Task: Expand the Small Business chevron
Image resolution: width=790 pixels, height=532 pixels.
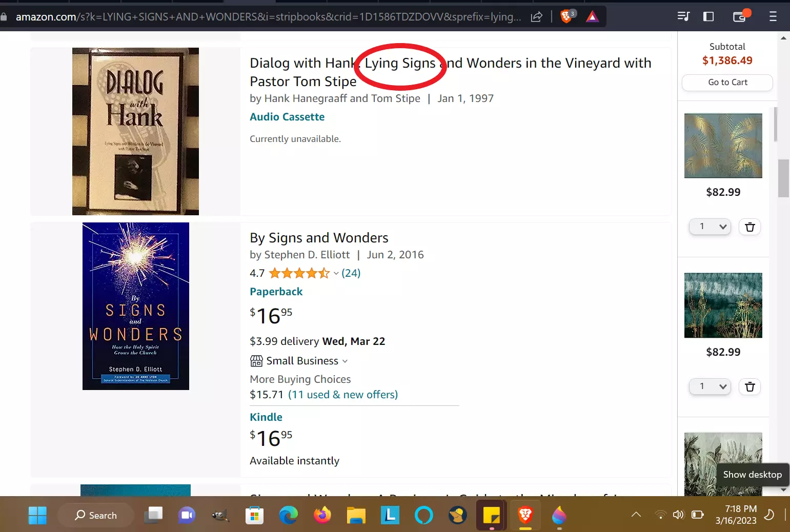Action: pos(345,361)
